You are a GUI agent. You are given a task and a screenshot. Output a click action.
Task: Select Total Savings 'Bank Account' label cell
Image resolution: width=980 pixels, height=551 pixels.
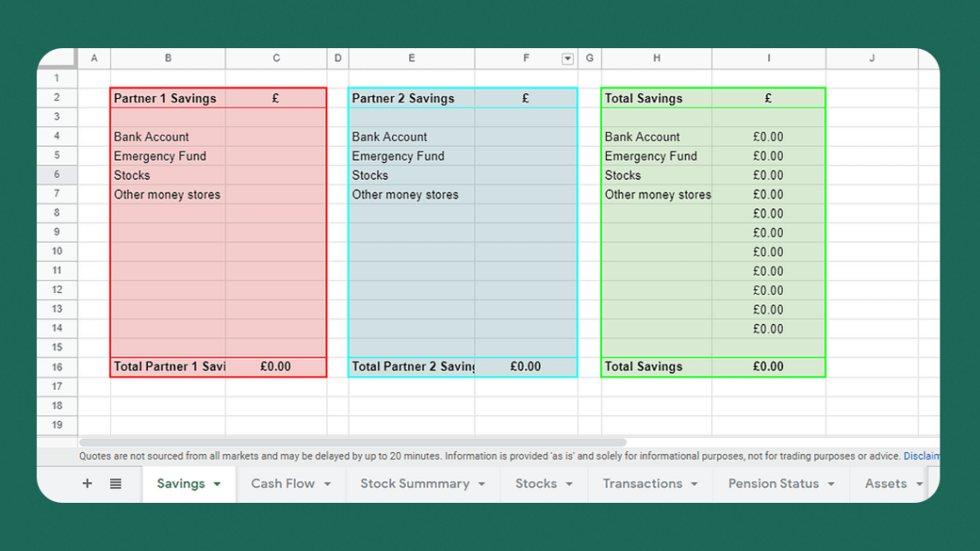pyautogui.click(x=657, y=137)
